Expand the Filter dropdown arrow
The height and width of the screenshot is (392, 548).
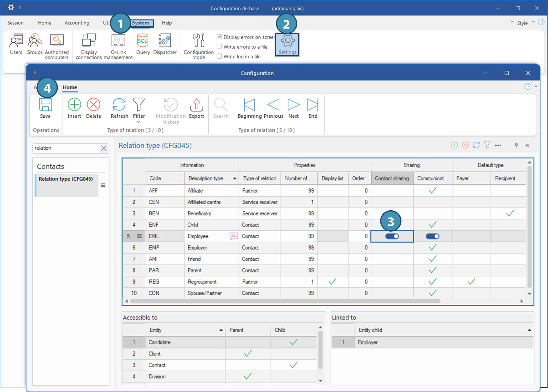[139, 122]
